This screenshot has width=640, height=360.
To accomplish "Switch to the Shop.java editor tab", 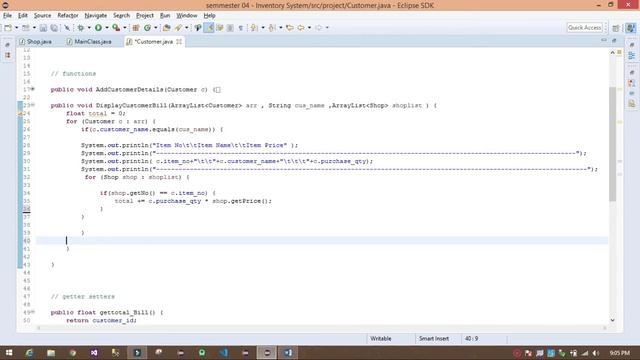I will (x=36, y=42).
